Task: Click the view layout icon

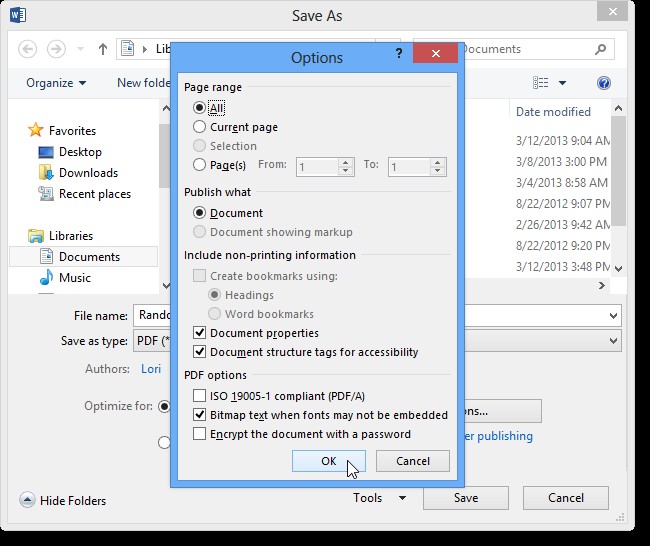Action: tap(541, 83)
